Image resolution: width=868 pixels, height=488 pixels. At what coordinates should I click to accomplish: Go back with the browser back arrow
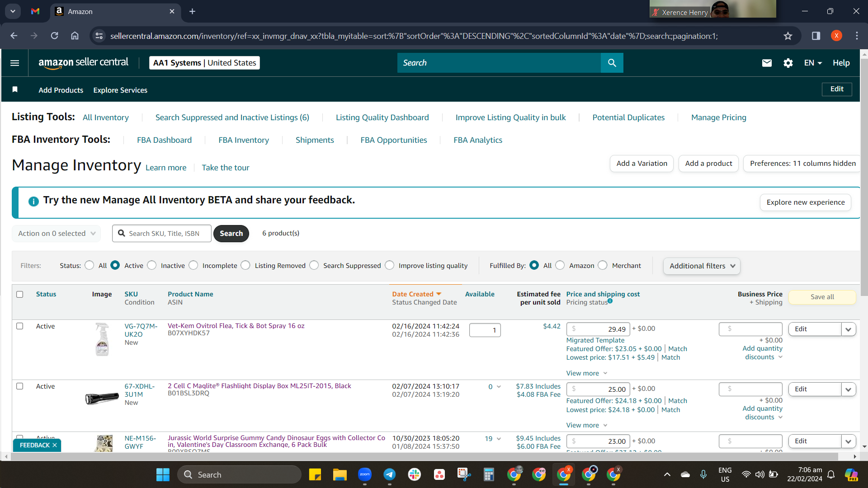pos(14,36)
